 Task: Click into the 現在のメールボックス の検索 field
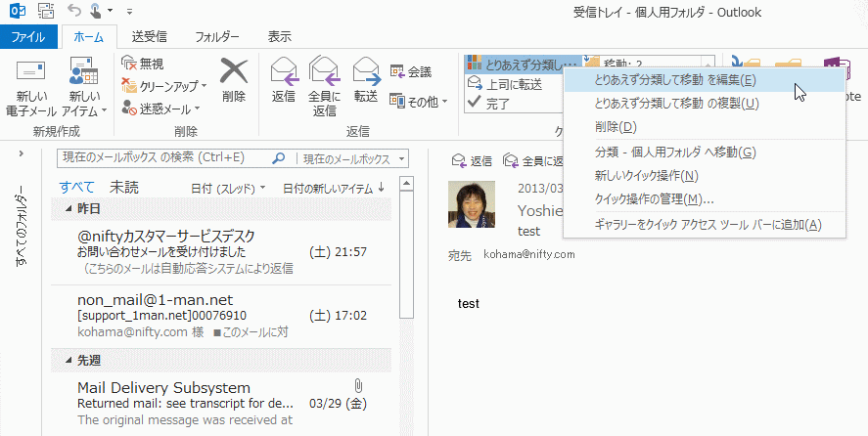click(163, 158)
